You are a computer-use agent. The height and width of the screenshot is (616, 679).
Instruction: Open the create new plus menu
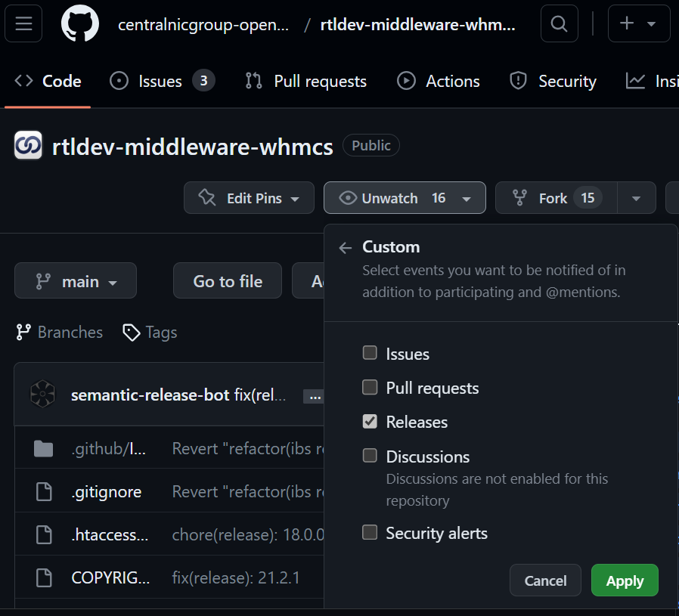pos(639,23)
